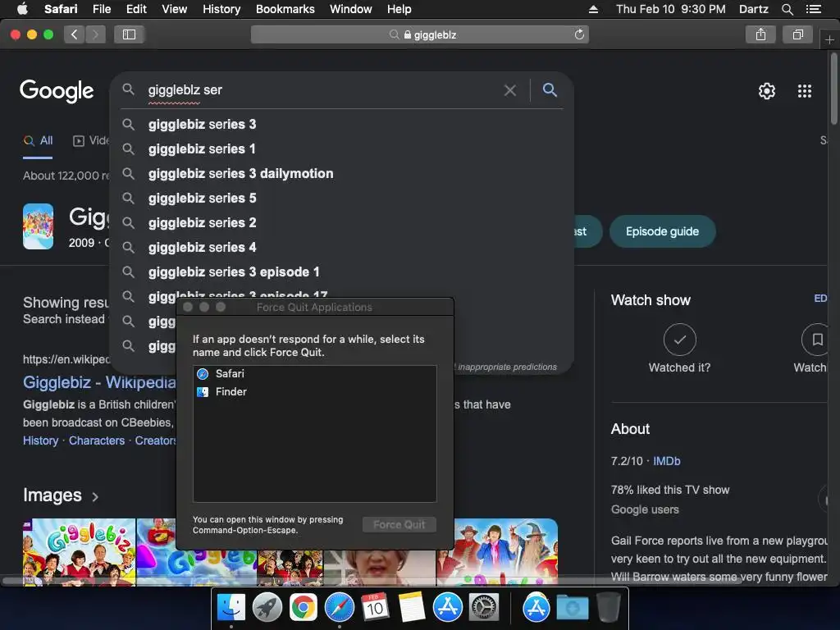
Task: Open Google settings gear icon
Action: (767, 91)
